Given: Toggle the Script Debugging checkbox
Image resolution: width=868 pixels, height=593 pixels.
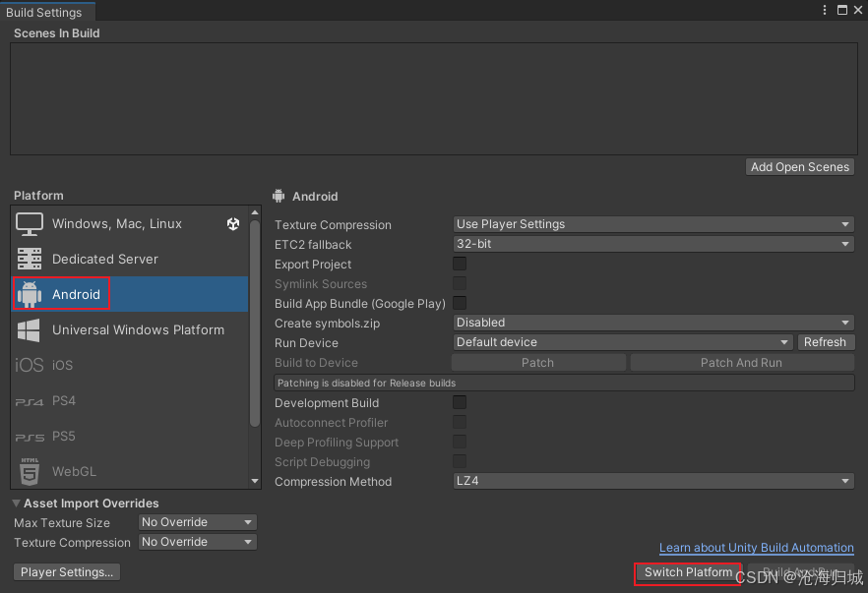Looking at the screenshot, I should (460, 462).
